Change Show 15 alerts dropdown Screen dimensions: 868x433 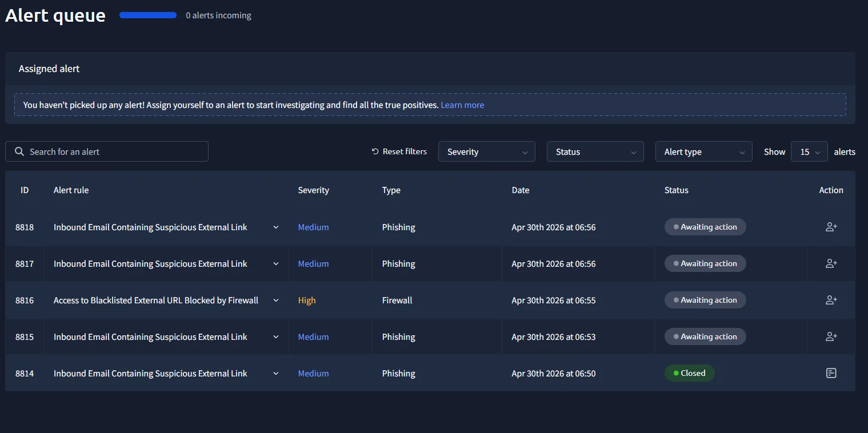click(x=809, y=151)
